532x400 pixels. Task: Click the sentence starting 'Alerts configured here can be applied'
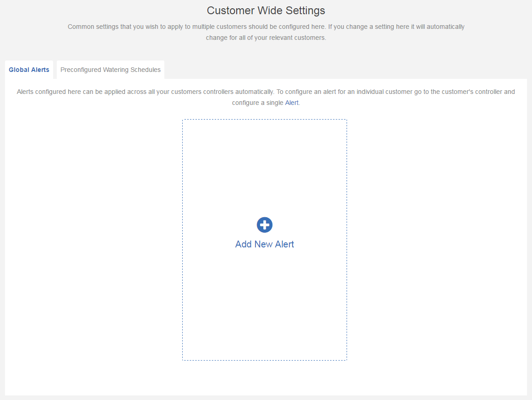(x=266, y=97)
